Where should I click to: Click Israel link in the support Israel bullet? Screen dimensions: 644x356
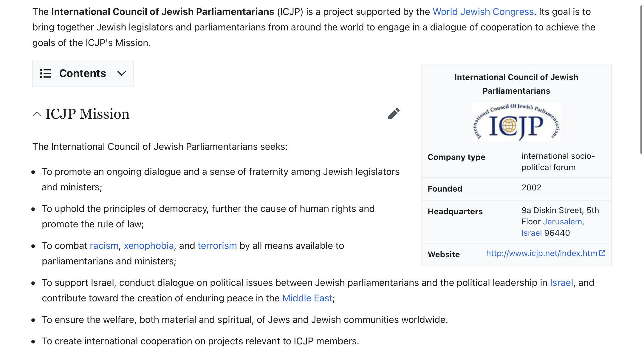(x=561, y=283)
